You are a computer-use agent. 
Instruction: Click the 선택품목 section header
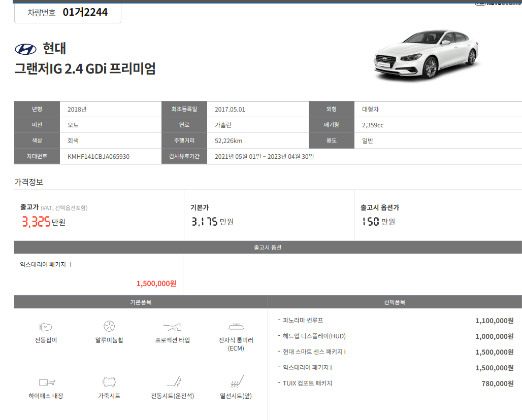click(395, 302)
